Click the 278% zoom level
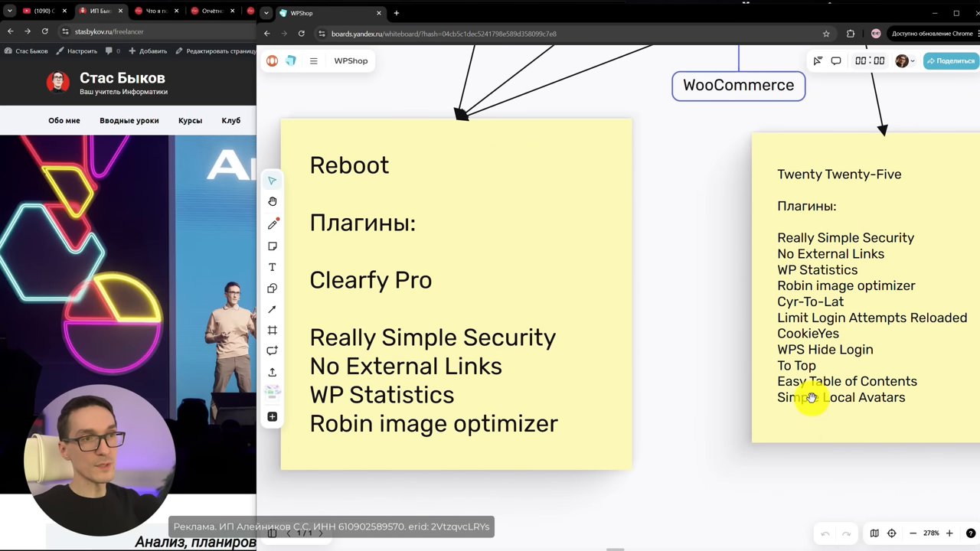 tap(931, 533)
